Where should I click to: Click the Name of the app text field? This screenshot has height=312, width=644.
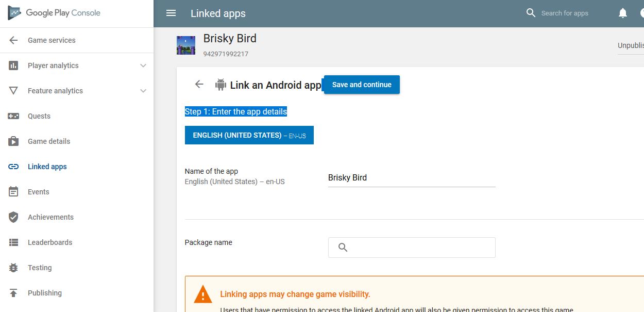click(412, 177)
